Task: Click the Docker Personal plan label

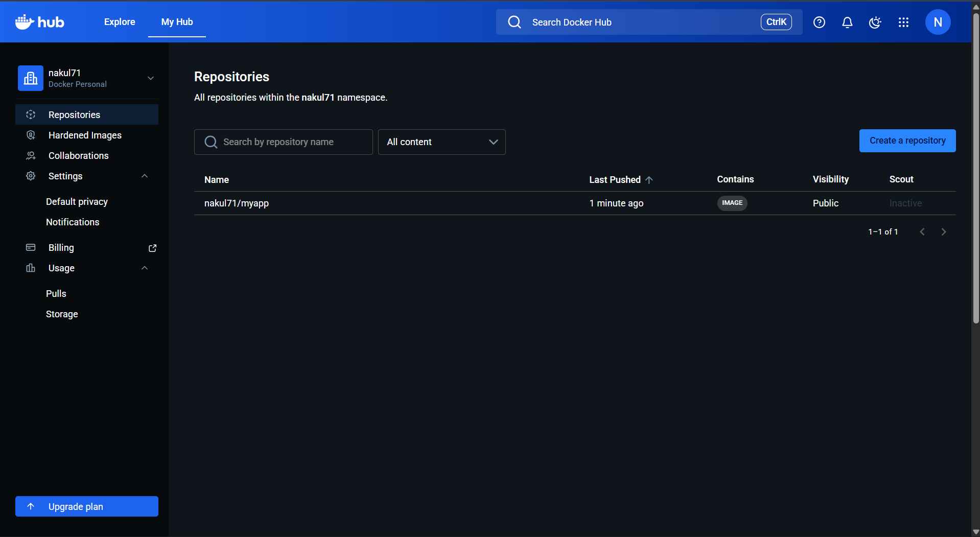Action: [x=78, y=84]
